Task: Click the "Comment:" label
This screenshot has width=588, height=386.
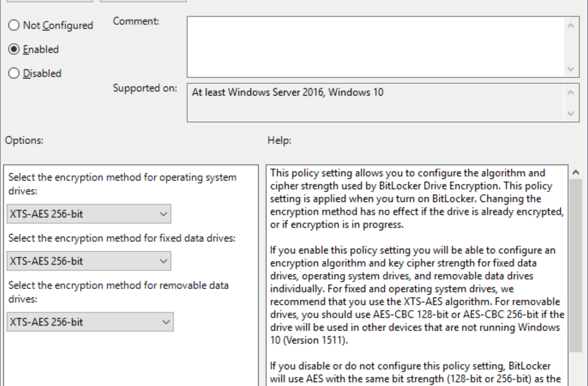Action: coord(136,21)
